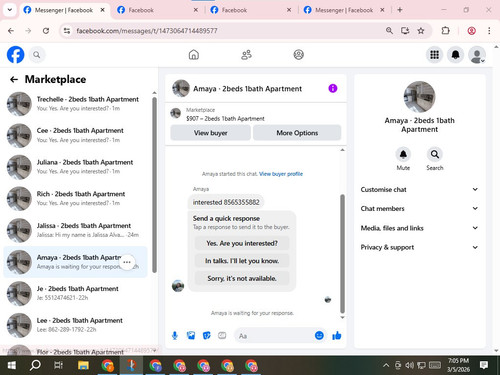Open the View buyer profile link
500x375 pixels.
click(x=281, y=174)
